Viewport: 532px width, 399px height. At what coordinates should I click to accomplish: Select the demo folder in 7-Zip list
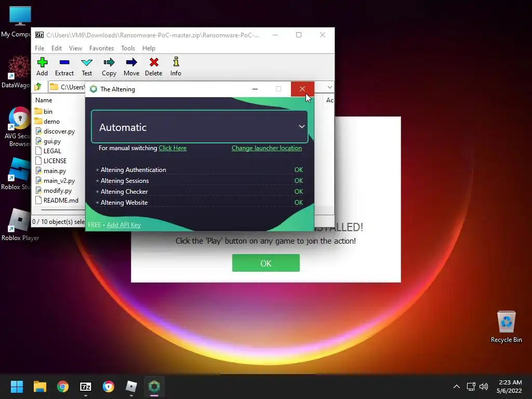click(47, 121)
